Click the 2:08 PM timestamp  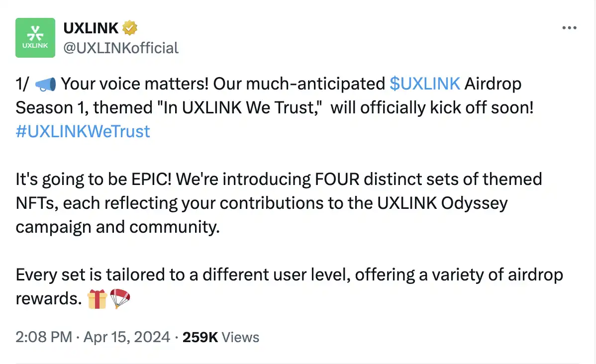[x=44, y=337]
